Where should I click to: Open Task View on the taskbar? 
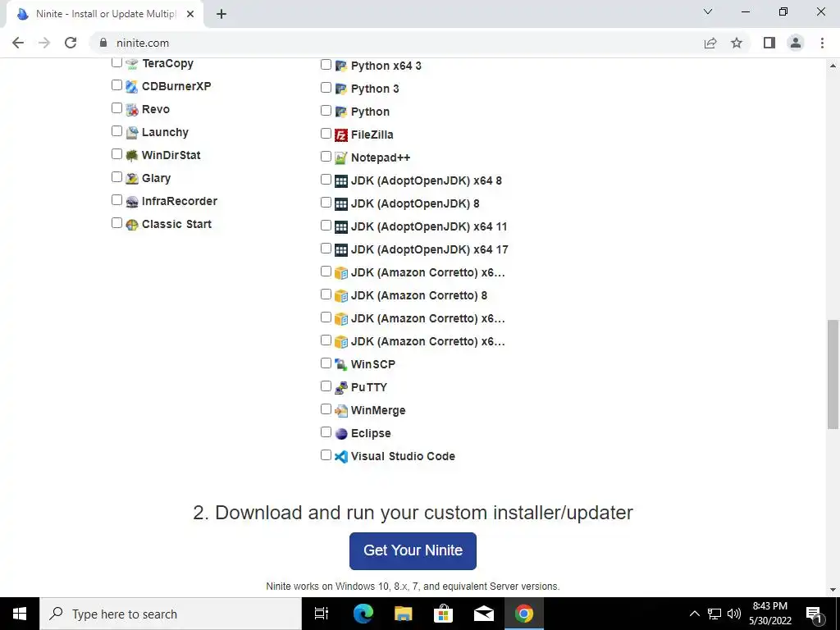[x=322, y=614]
